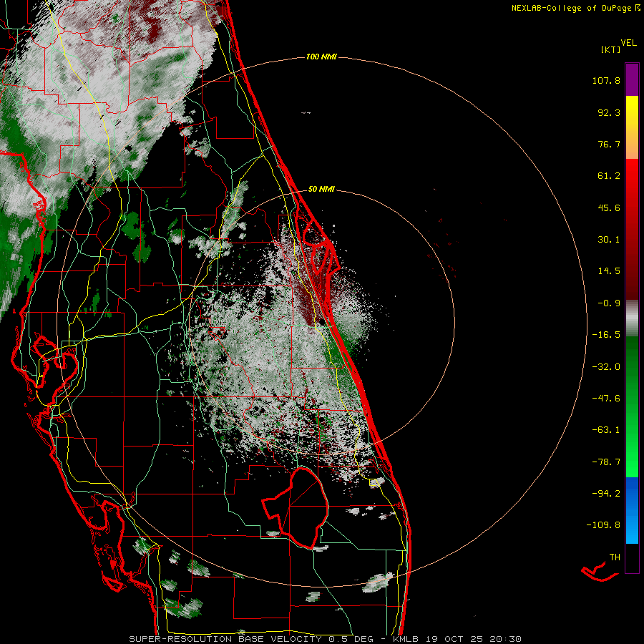Click the 30.1 velocity scale value
Screen dimensions: 644x644
(609, 240)
